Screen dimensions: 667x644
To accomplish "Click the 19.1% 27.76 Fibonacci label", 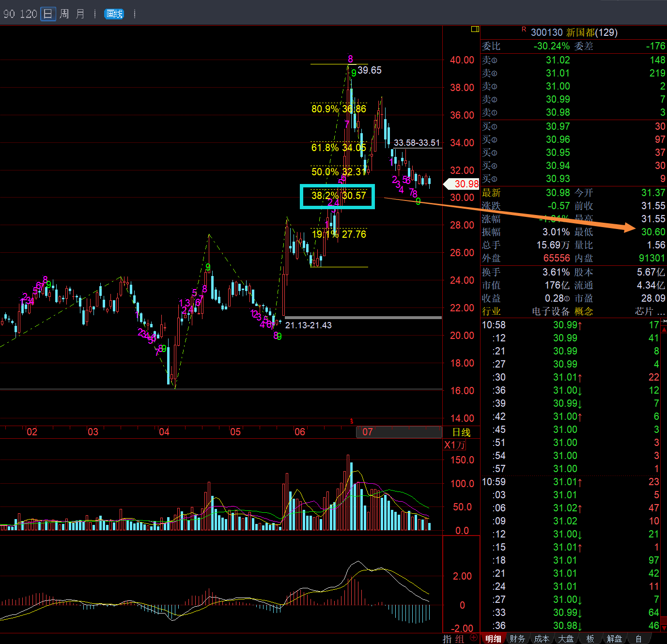I will (x=339, y=234).
